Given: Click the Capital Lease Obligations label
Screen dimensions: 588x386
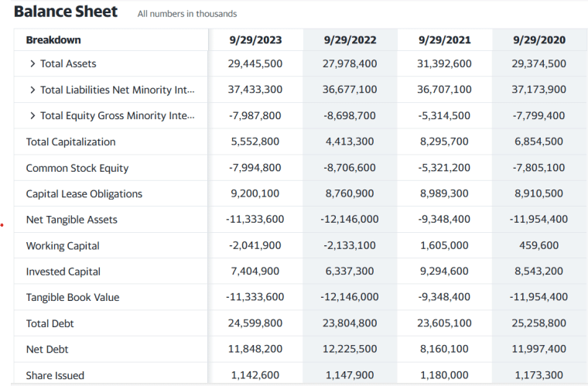Looking at the screenshot, I should pyautogui.click(x=84, y=193).
